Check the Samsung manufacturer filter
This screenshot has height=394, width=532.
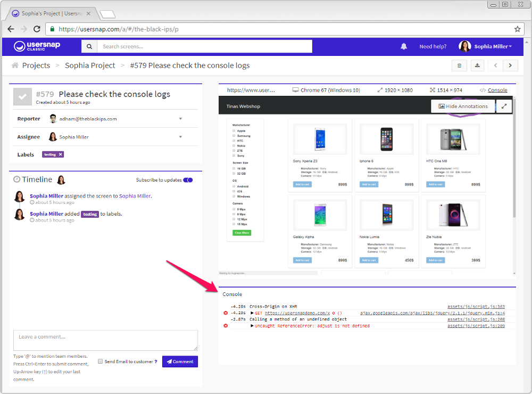click(234, 136)
